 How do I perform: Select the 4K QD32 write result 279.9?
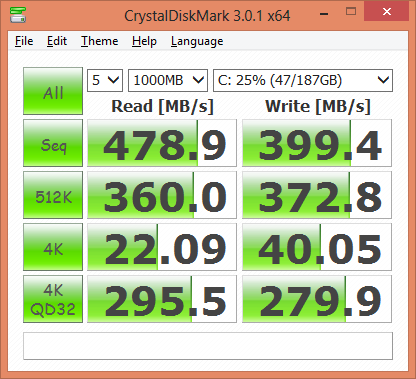[317, 299]
